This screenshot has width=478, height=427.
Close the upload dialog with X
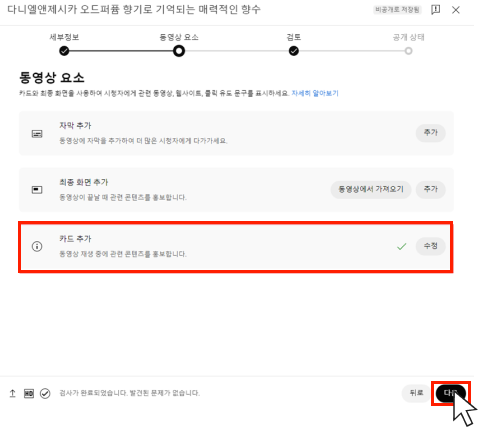click(456, 10)
